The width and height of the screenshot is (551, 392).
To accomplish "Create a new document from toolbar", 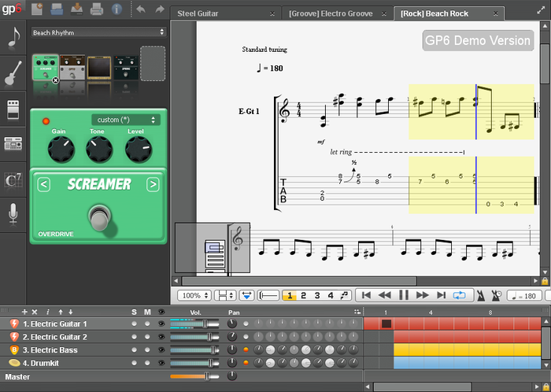I will (x=36, y=9).
